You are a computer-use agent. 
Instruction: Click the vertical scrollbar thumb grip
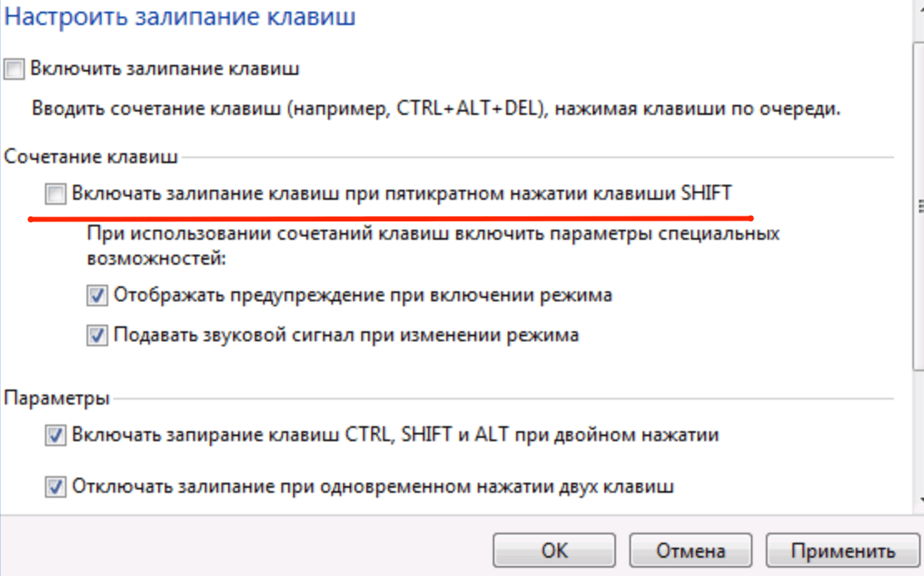[x=919, y=206]
